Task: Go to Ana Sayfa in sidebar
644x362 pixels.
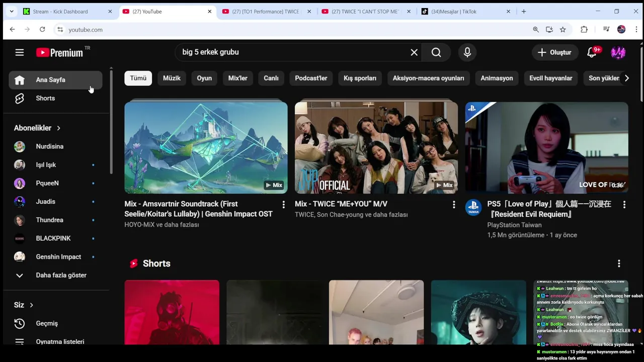Action: coord(55,80)
